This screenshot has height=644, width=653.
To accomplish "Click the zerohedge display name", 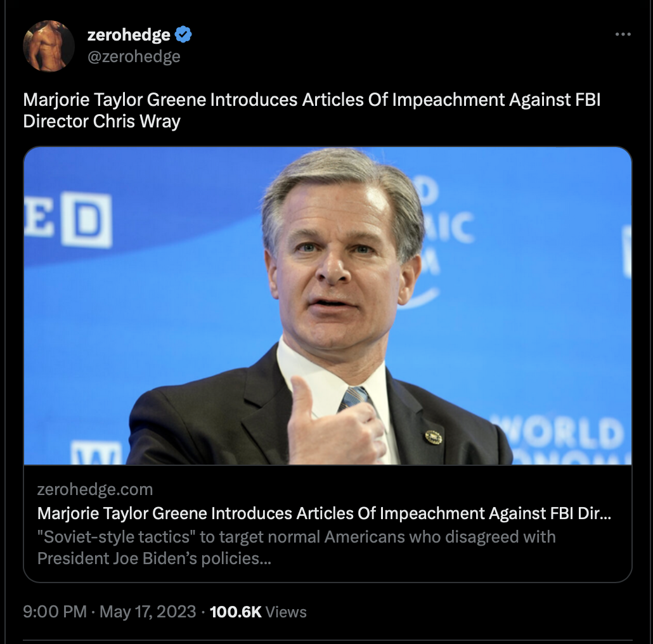I will (x=129, y=35).
